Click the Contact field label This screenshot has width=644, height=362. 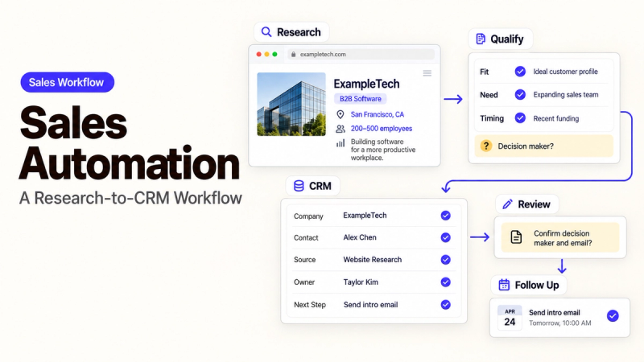click(x=306, y=237)
